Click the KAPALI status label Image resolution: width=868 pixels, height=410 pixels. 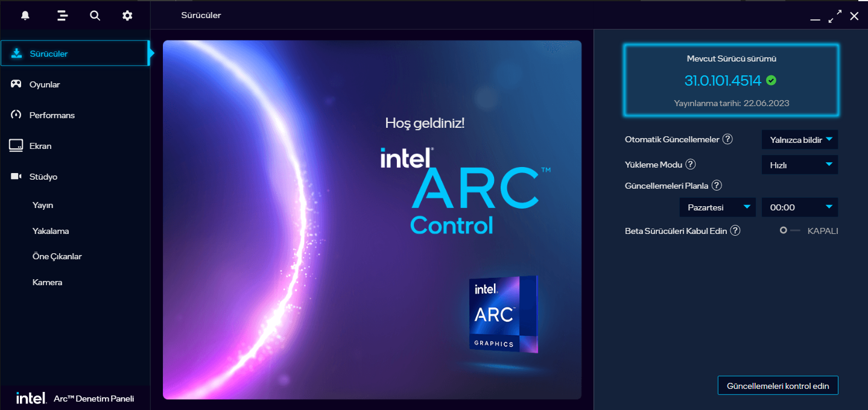click(x=823, y=231)
